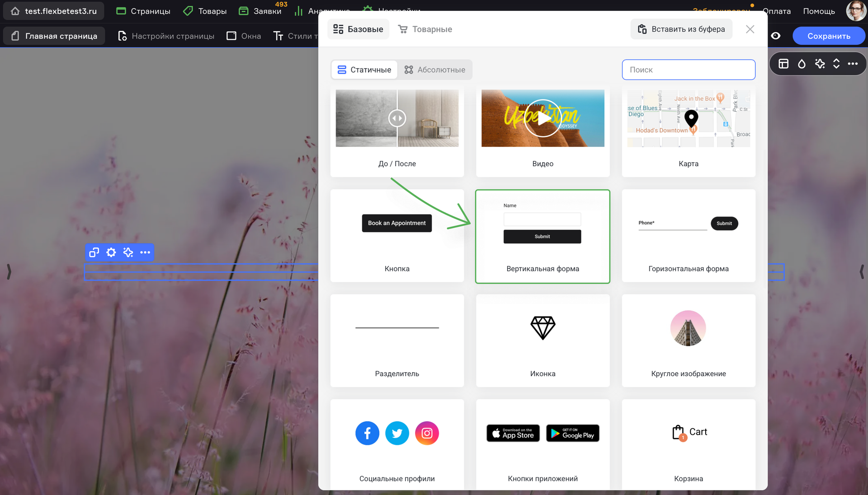Viewport: 868px width, 495px height.
Task: Click the AI sparkle icon in block toolbar
Action: (128, 252)
